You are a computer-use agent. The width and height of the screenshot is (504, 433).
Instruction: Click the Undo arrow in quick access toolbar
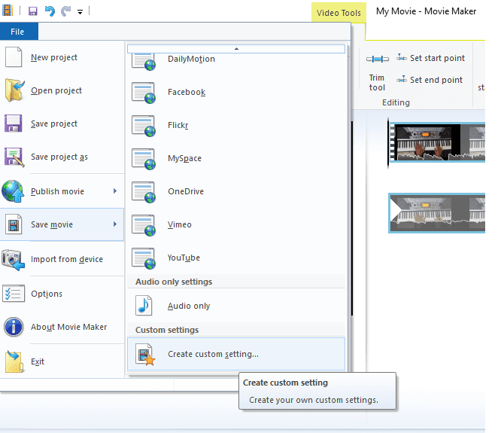[50, 11]
